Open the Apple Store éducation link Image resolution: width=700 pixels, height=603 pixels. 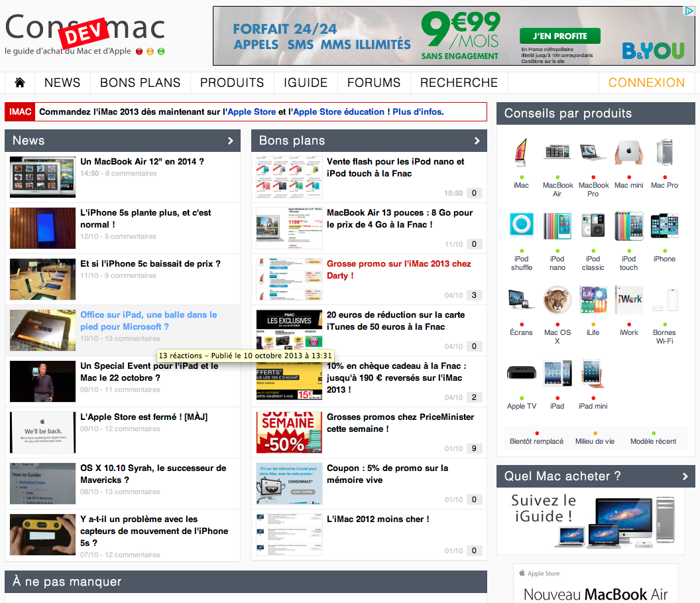[339, 111]
